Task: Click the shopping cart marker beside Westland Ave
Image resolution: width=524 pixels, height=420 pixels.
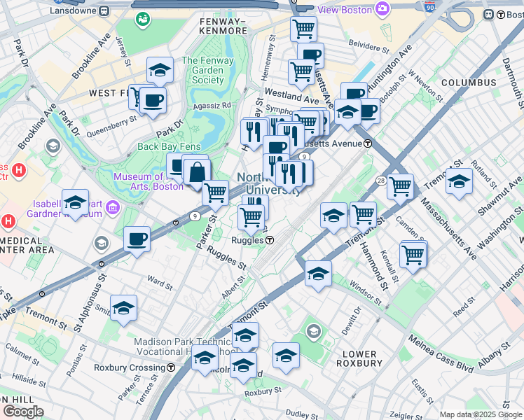Action: pyautogui.click(x=301, y=73)
